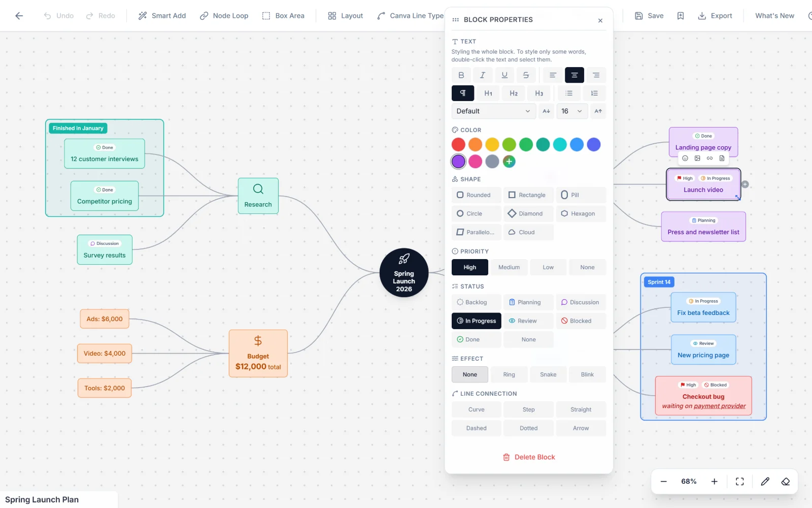Apply underline to block text
This screenshot has height=508, width=812.
pyautogui.click(x=504, y=75)
